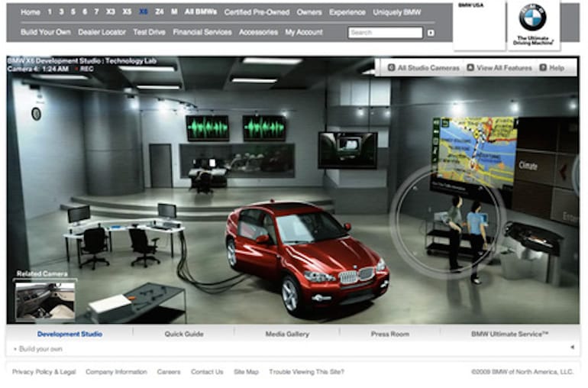Open Uniquely BMW menu
The height and width of the screenshot is (388, 588).
[x=397, y=12]
